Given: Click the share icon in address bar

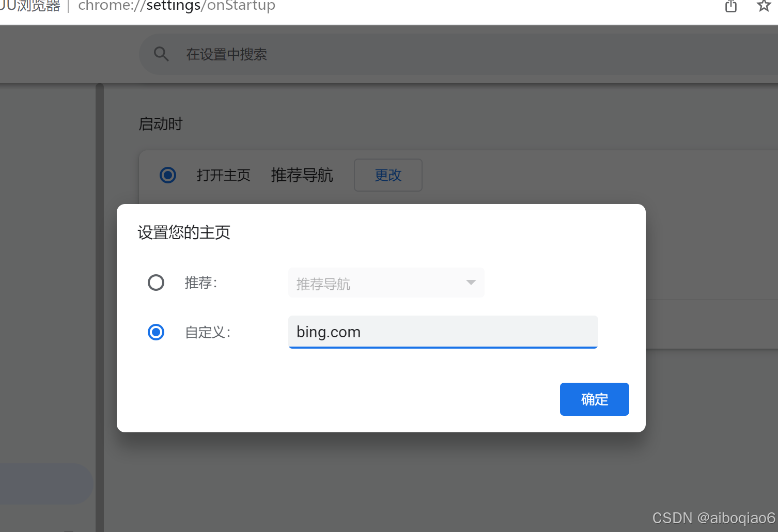Looking at the screenshot, I should [731, 6].
